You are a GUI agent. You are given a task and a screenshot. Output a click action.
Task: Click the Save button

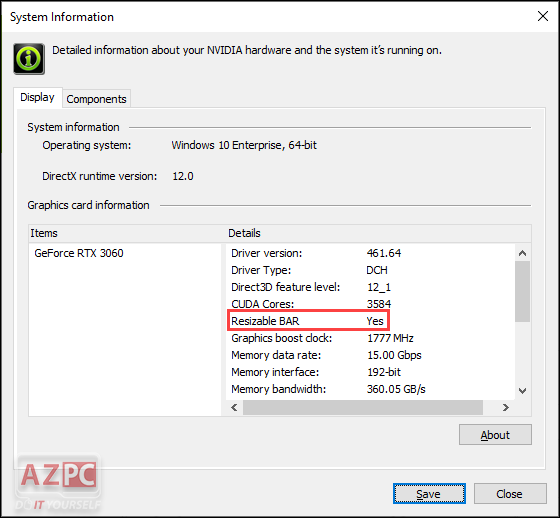(x=429, y=494)
